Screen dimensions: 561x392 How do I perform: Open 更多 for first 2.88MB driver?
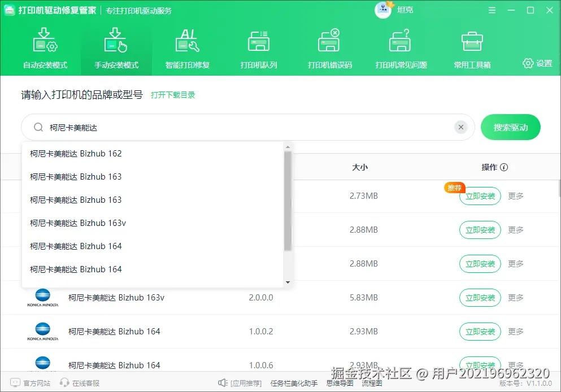pyautogui.click(x=516, y=230)
